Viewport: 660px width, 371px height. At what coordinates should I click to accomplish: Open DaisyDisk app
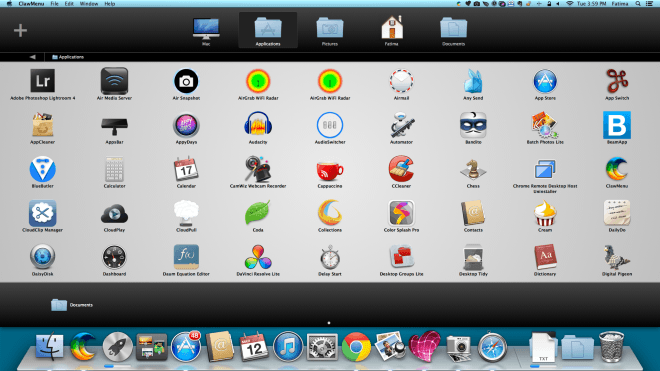[43, 256]
